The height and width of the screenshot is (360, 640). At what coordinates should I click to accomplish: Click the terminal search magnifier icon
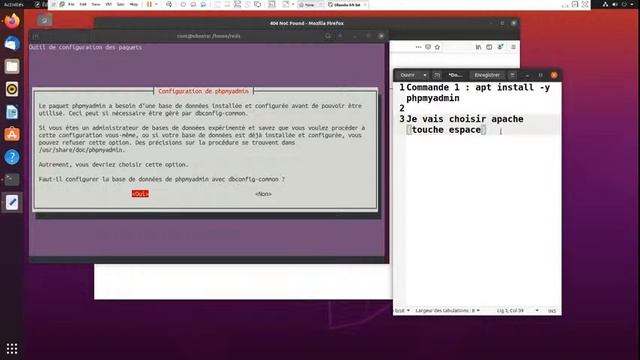point(328,36)
